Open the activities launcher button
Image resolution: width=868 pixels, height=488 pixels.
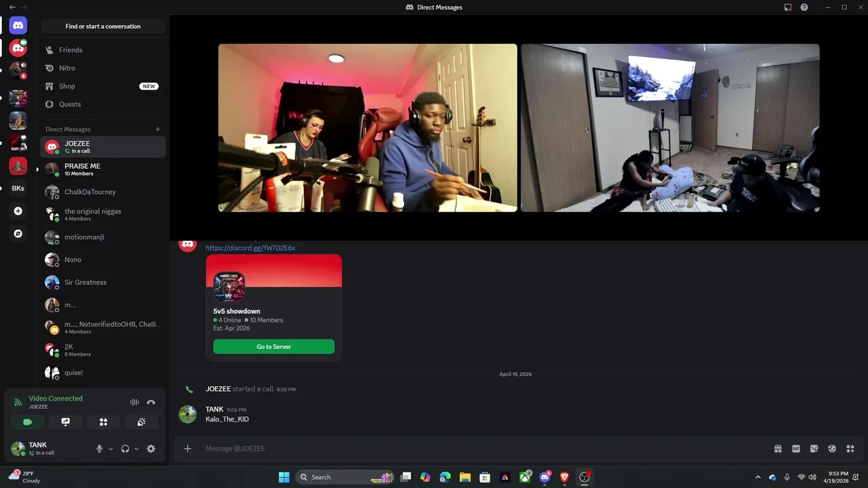[104, 422]
